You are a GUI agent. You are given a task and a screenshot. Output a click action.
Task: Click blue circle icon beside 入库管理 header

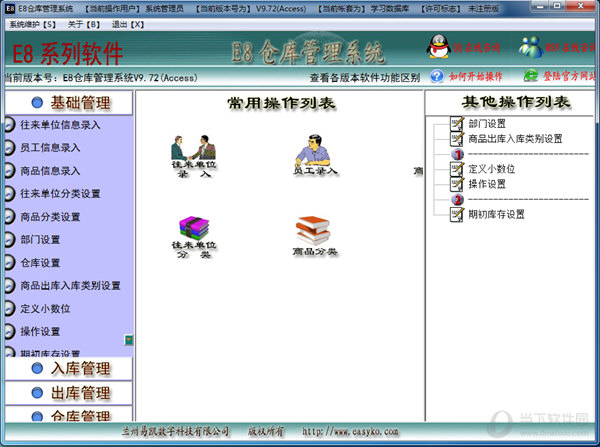(x=37, y=369)
